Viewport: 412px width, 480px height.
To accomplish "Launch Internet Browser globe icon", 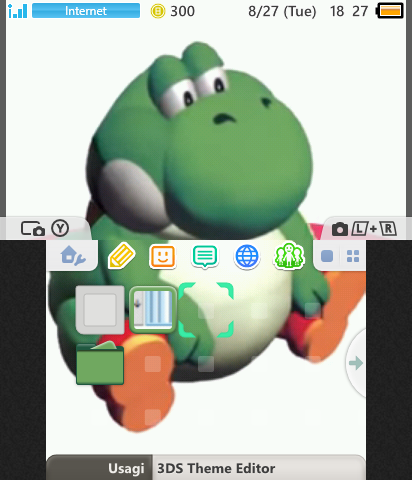I will click(247, 256).
